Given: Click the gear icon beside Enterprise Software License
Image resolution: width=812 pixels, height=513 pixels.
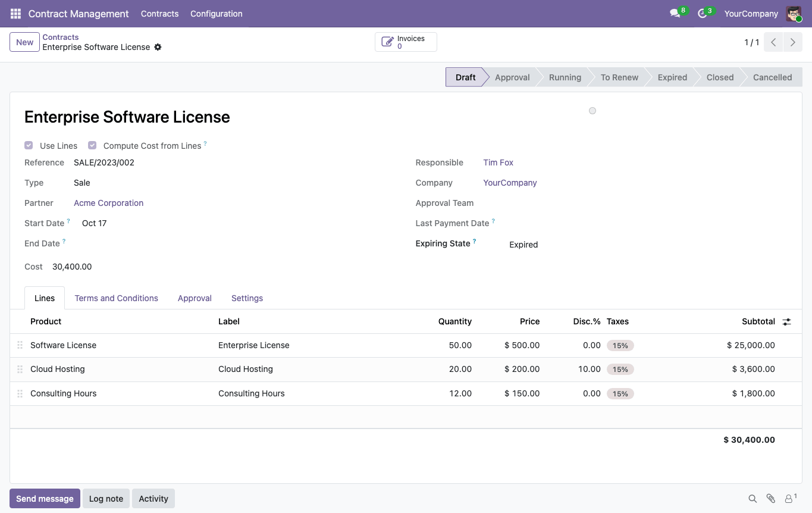Looking at the screenshot, I should [158, 47].
